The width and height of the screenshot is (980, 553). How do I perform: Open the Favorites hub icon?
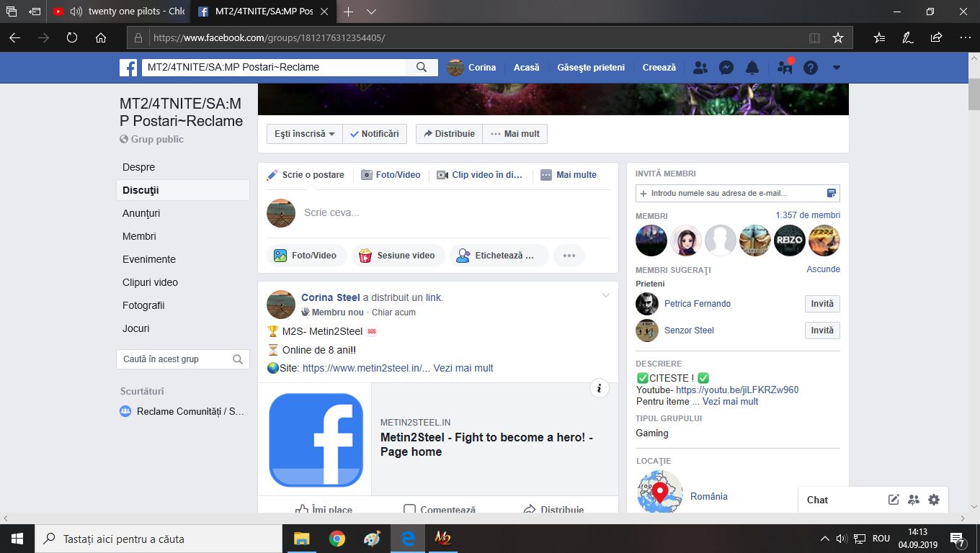coord(879,37)
